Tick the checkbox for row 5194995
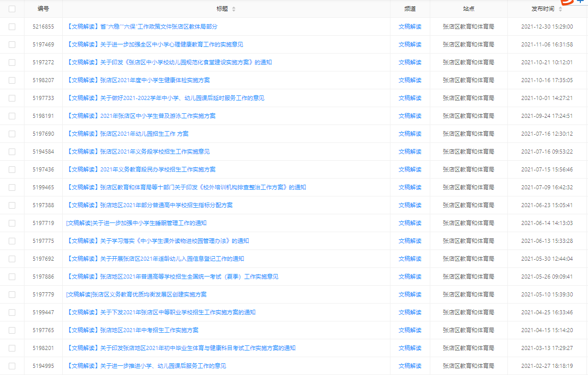Image resolution: width=588 pixels, height=375 pixels. [x=12, y=366]
